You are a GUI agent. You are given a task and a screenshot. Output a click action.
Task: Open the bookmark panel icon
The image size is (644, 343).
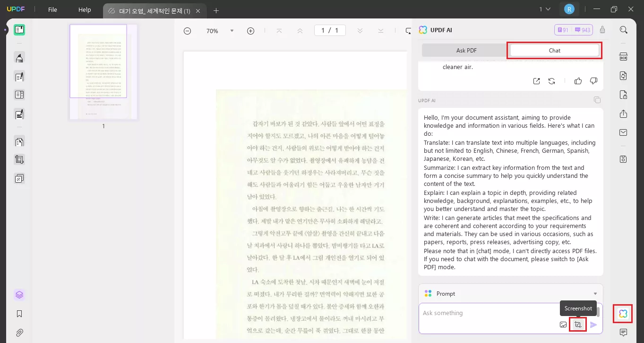19,314
